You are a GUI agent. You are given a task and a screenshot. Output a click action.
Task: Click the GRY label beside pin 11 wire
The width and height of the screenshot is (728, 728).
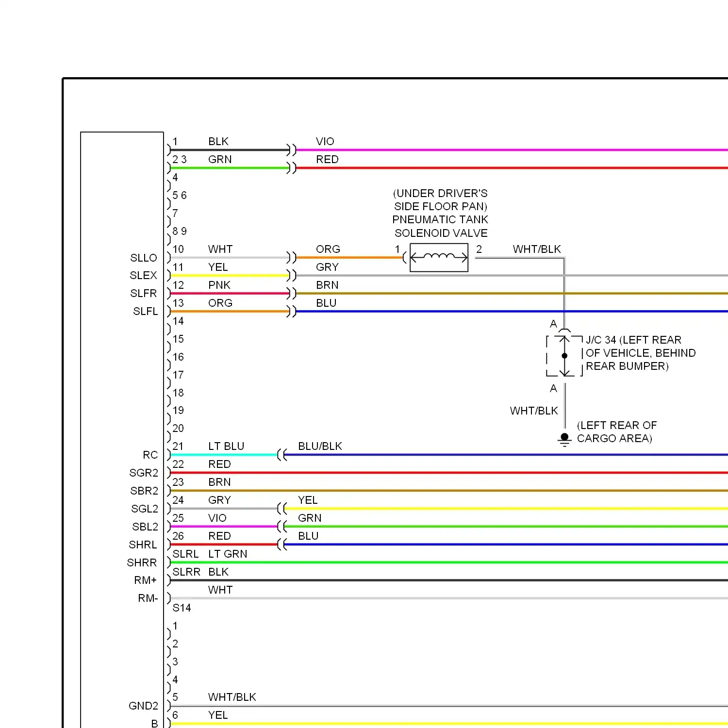[327, 267]
